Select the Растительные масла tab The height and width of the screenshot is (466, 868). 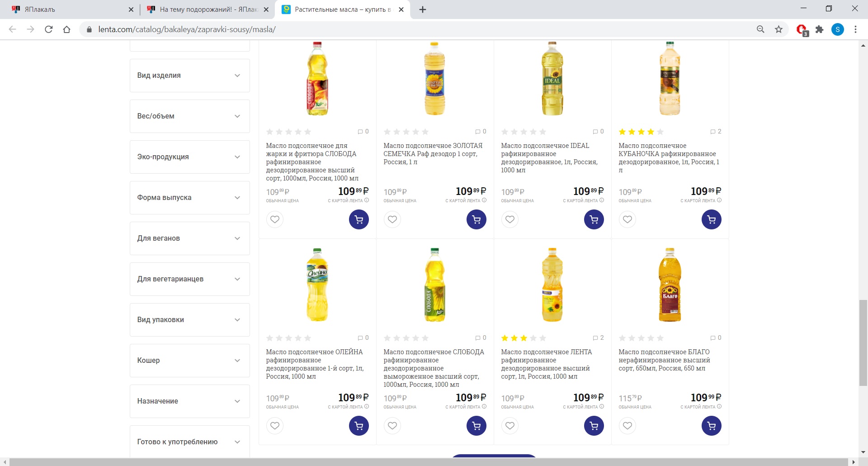[x=343, y=10]
